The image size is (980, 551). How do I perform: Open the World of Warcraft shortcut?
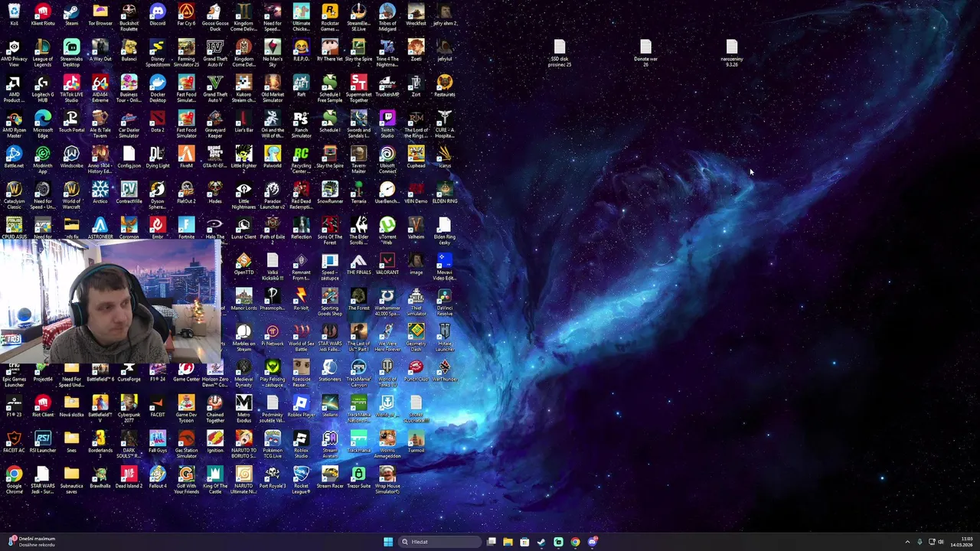tap(71, 195)
